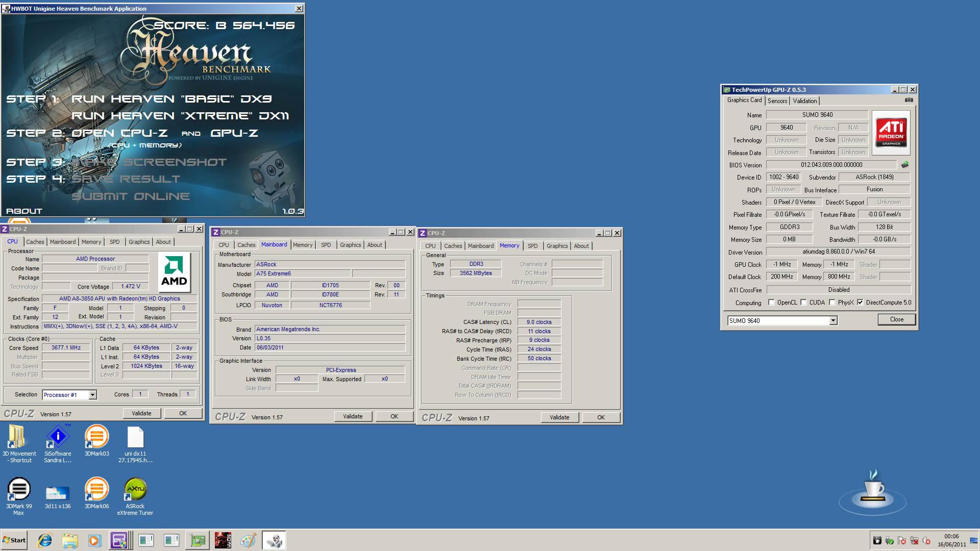The height and width of the screenshot is (551, 980).
Task: Click GPU-Z screenshot camera icon
Action: [909, 100]
